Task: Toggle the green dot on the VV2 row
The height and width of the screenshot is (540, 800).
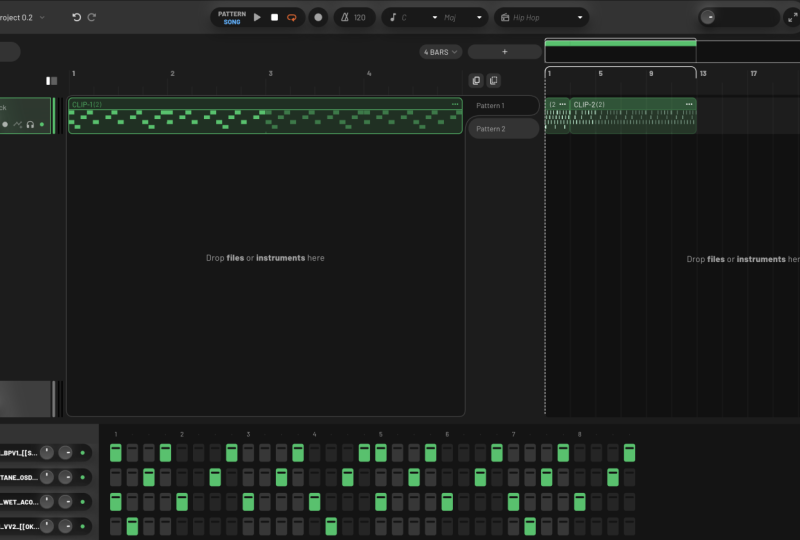Action: tap(83, 526)
